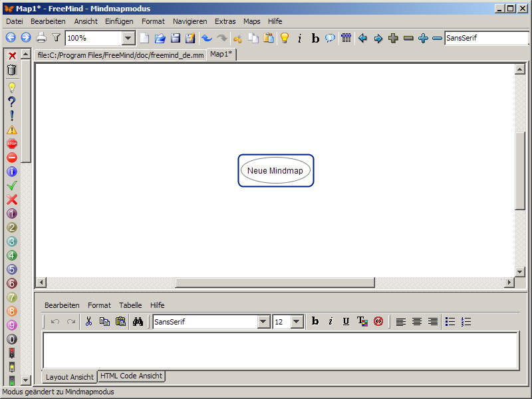The image size is (532, 399).
Task: Toggle bold in the note editor toolbar
Action: click(315, 322)
